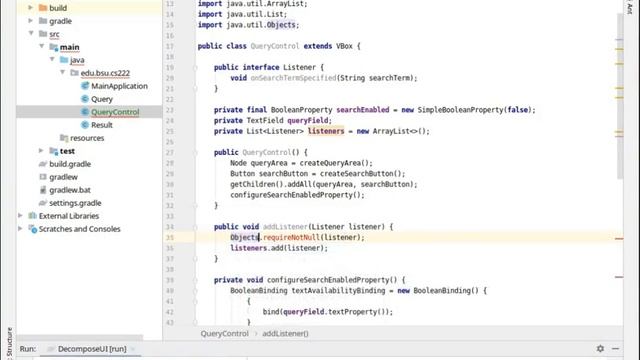Open MainApplication in the project tree

119,86
